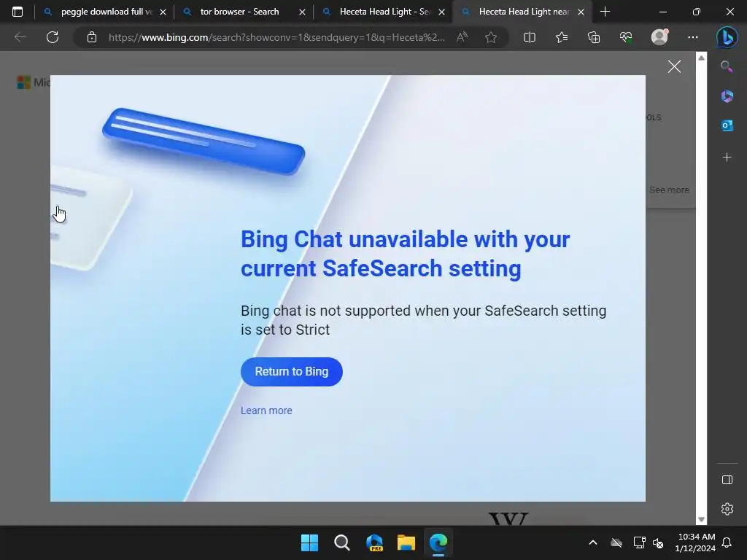This screenshot has height=560, width=747.
Task: Click the bing.com address bar
Action: coord(276,37)
